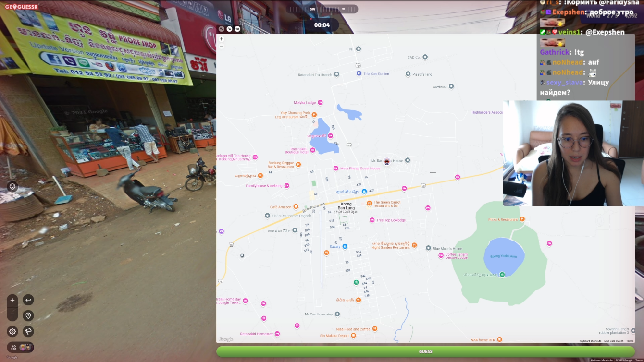Click Blue Moon's Home marker
Screen dimensions: 644x362
(428, 248)
